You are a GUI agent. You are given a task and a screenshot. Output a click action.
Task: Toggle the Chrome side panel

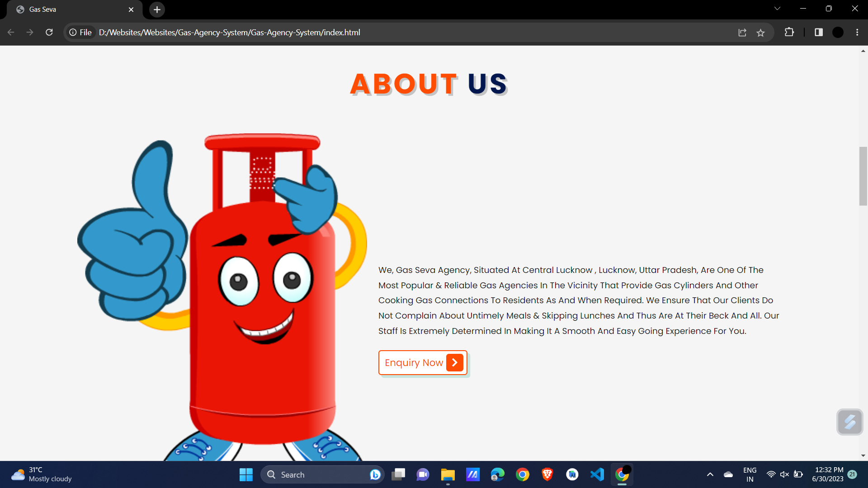point(818,32)
